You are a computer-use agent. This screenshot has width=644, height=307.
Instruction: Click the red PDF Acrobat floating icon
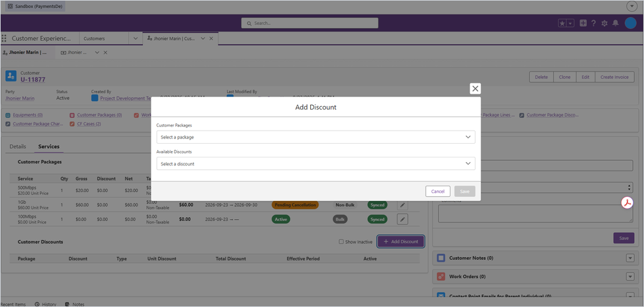pyautogui.click(x=627, y=203)
